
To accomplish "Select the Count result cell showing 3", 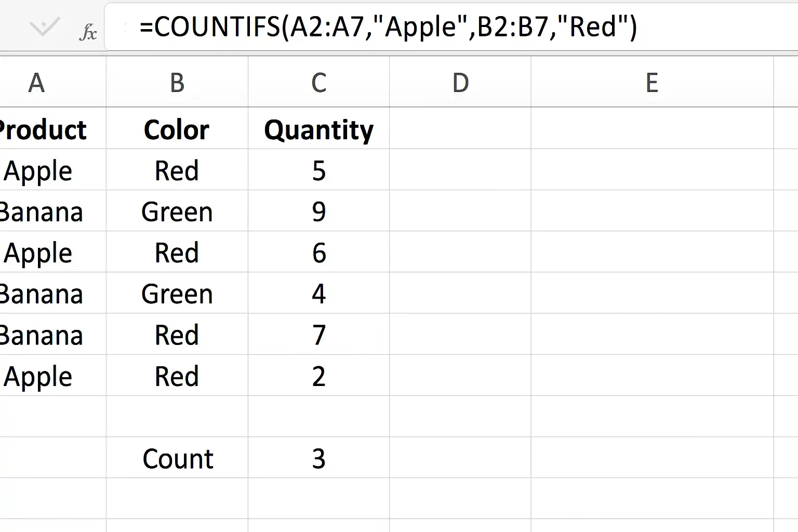I will pos(318,458).
